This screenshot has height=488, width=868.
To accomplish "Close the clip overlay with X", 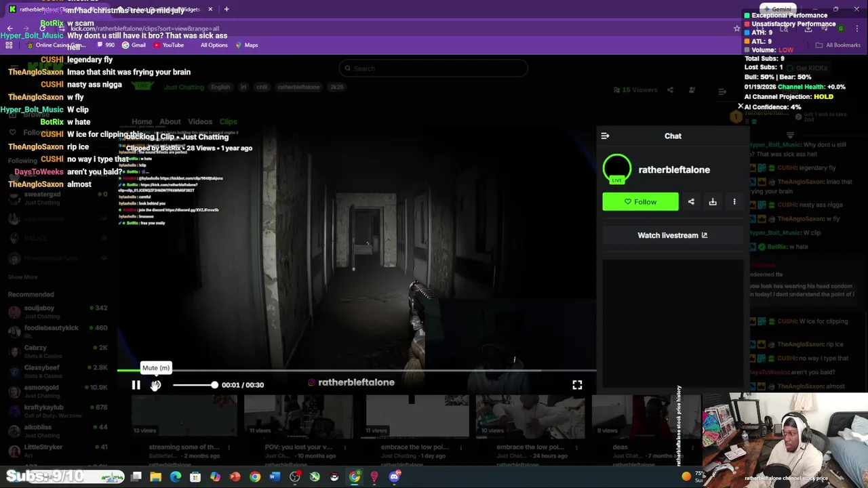I will 741,106.
